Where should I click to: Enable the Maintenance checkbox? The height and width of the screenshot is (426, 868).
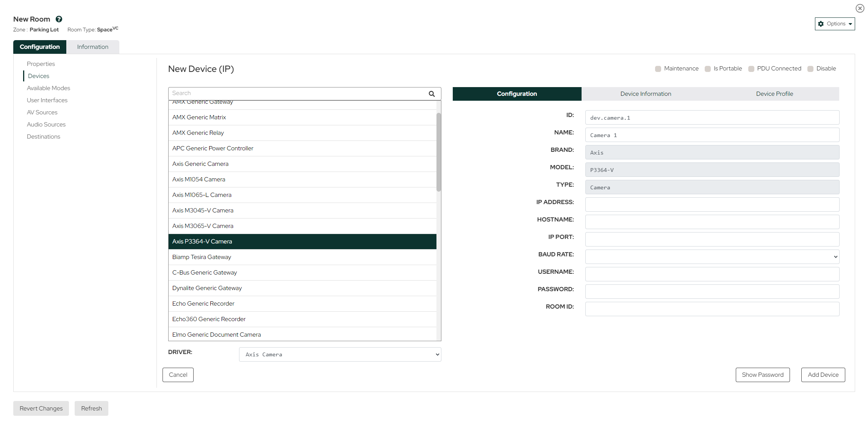658,69
